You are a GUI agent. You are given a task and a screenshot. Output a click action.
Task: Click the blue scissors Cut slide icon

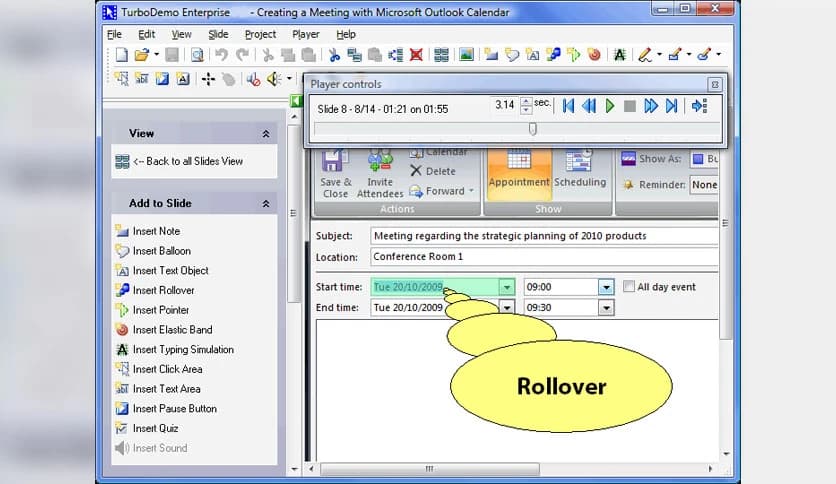pos(334,54)
